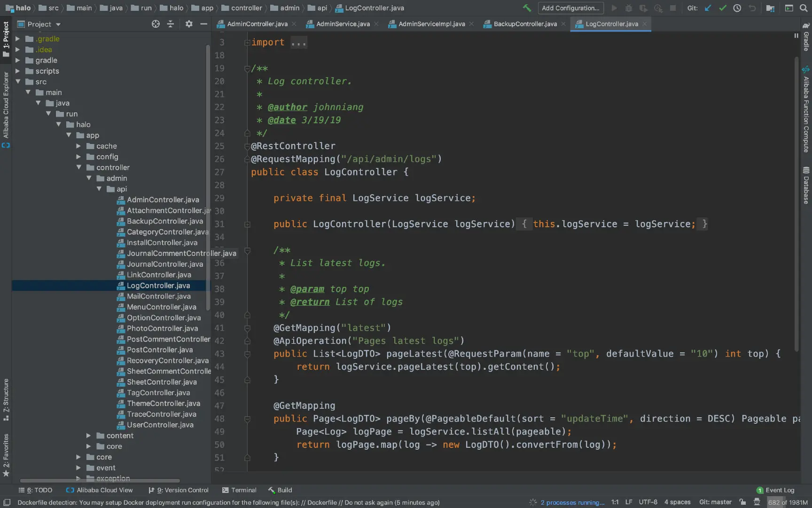
Task: Expand the cache folder
Action: 78,146
